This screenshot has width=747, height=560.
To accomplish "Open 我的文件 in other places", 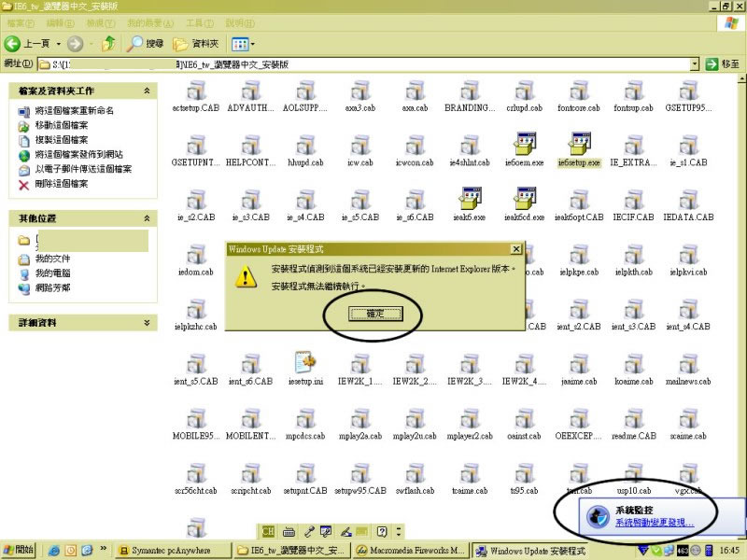I will click(53, 259).
